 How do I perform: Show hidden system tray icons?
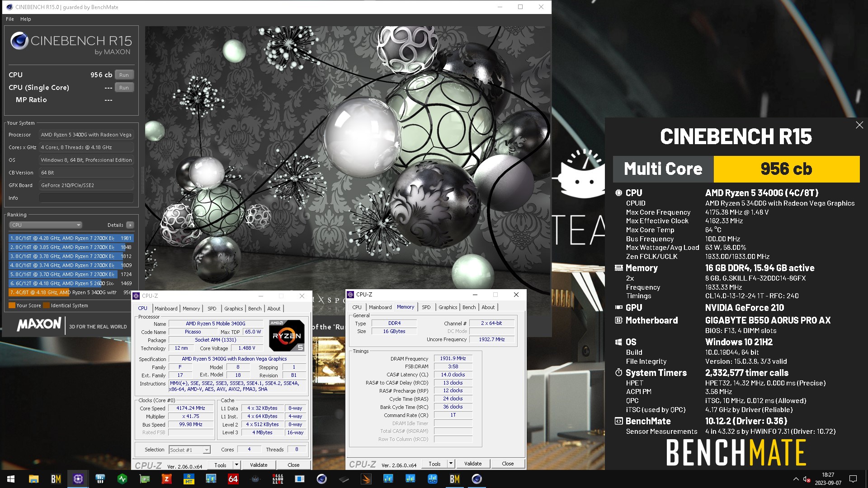[796, 479]
